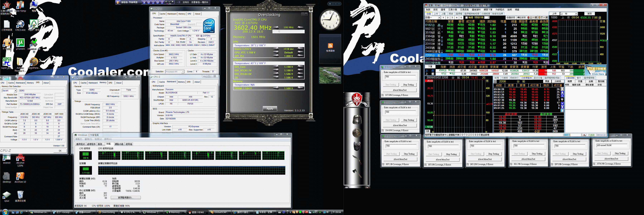Viewport: 644px width, 215px height.
Task: Click page 3 button in stock watchlist
Action: pyautogui.click(x=452, y=18)
